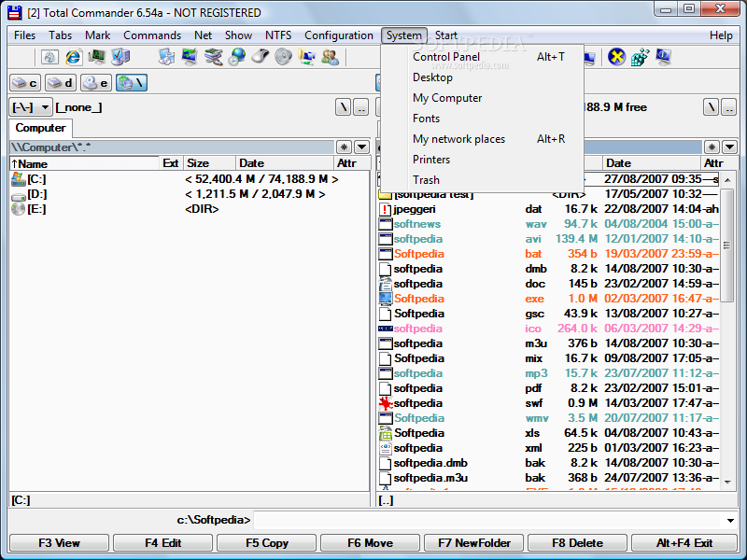Image resolution: width=747 pixels, height=560 pixels.
Task: Click the Total Commander floppy title icon
Action: tap(15, 12)
